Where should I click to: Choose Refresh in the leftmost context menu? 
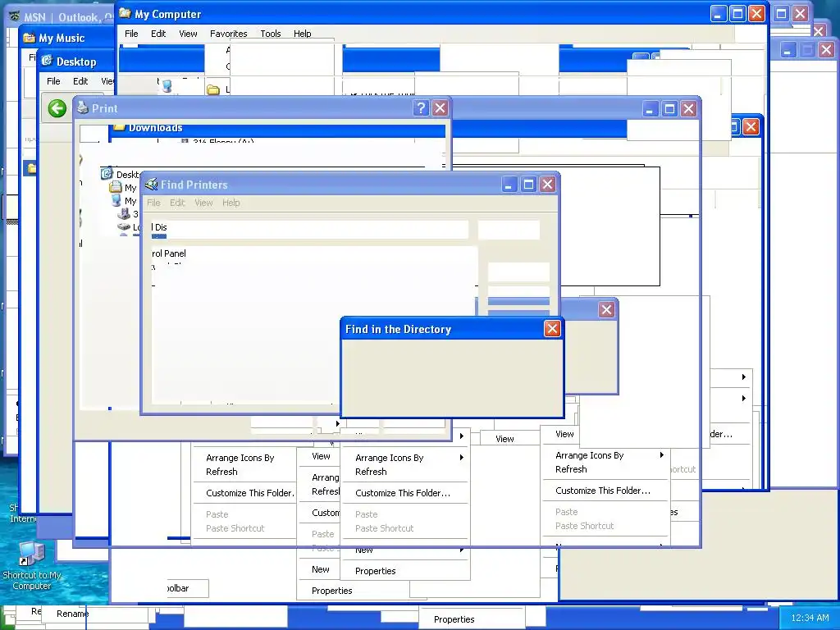pyautogui.click(x=221, y=472)
